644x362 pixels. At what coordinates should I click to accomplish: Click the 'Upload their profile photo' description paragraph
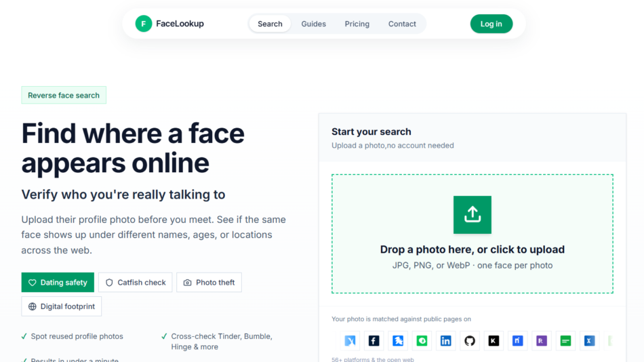click(154, 235)
